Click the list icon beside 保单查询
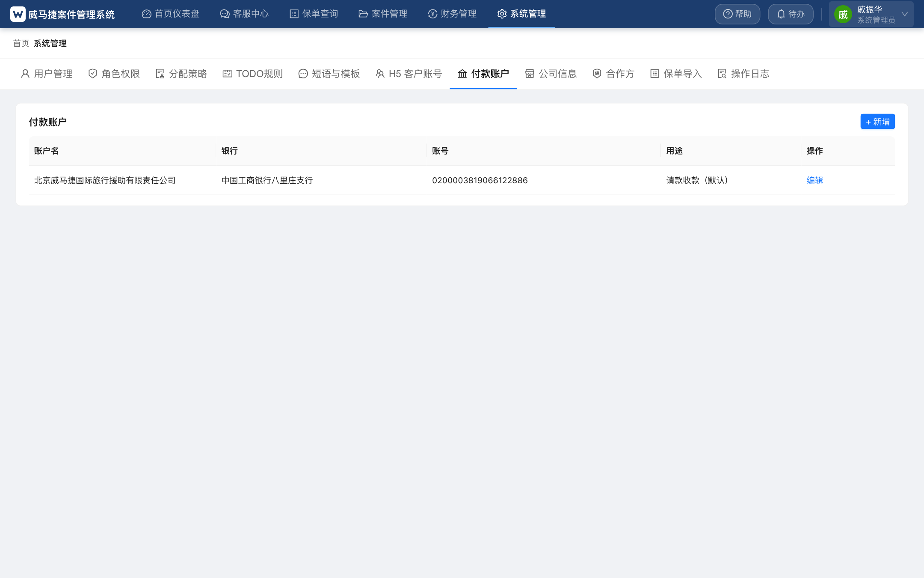Image resolution: width=924 pixels, height=578 pixels. point(294,14)
